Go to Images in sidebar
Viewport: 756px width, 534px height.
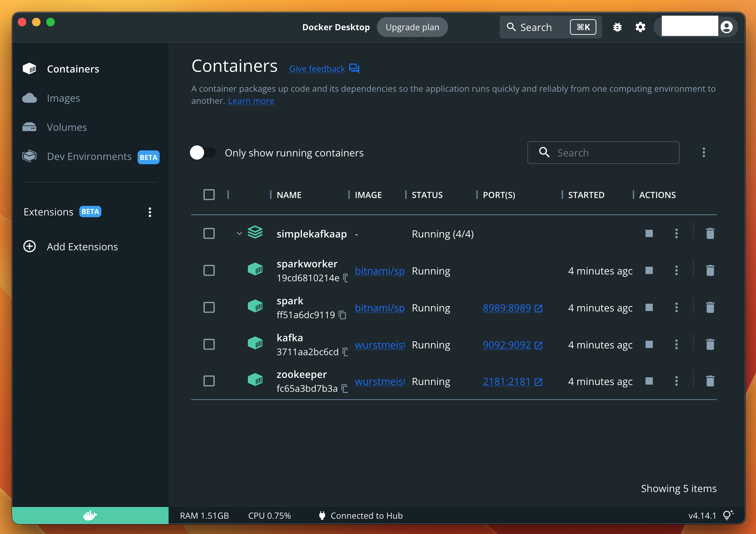coord(63,98)
